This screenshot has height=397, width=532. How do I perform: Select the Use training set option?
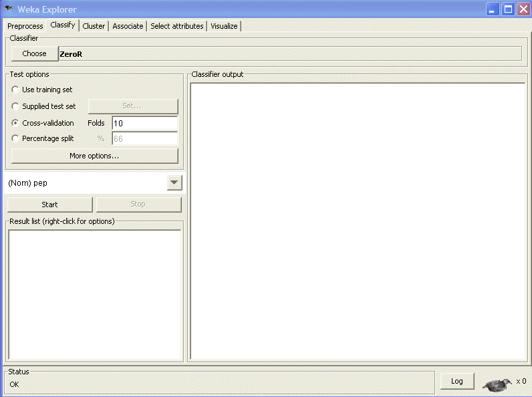click(x=15, y=90)
